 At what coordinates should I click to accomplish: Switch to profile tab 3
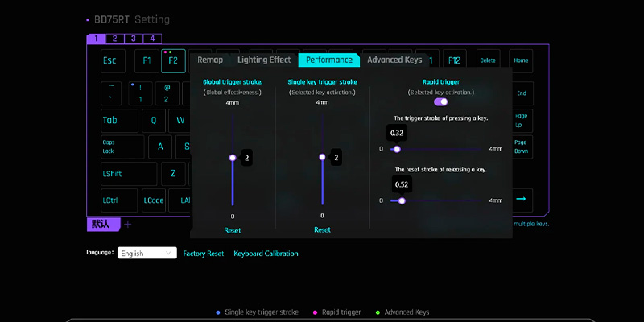134,39
